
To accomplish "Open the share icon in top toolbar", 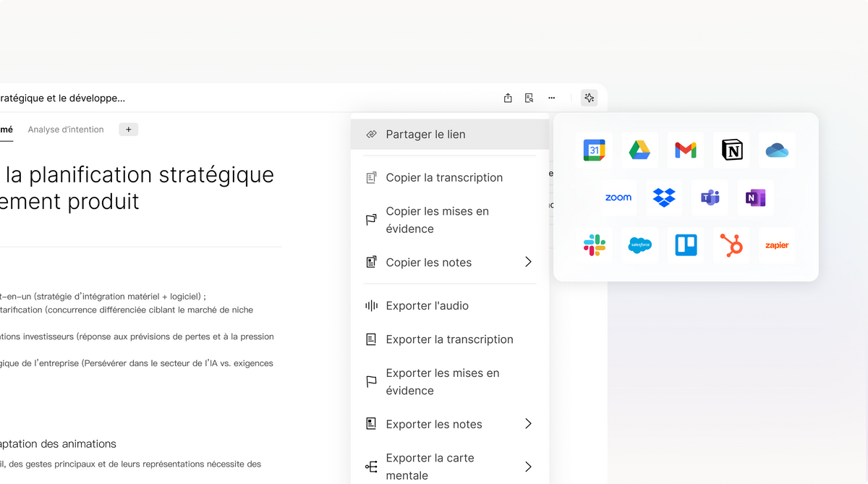I will point(508,98).
